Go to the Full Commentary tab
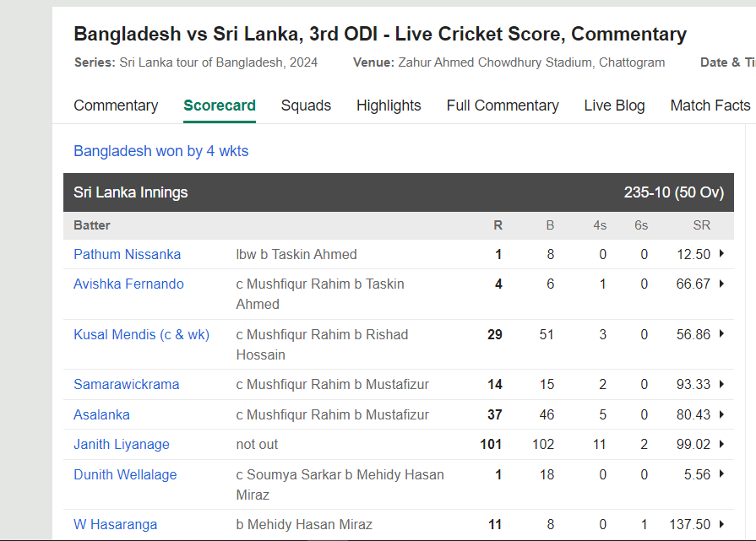 click(x=503, y=105)
